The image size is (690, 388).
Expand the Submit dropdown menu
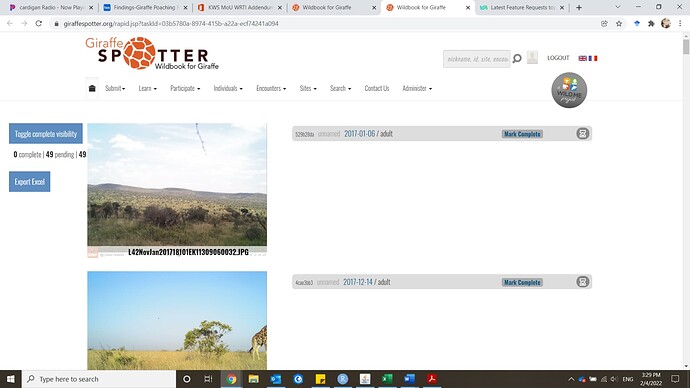[115, 88]
